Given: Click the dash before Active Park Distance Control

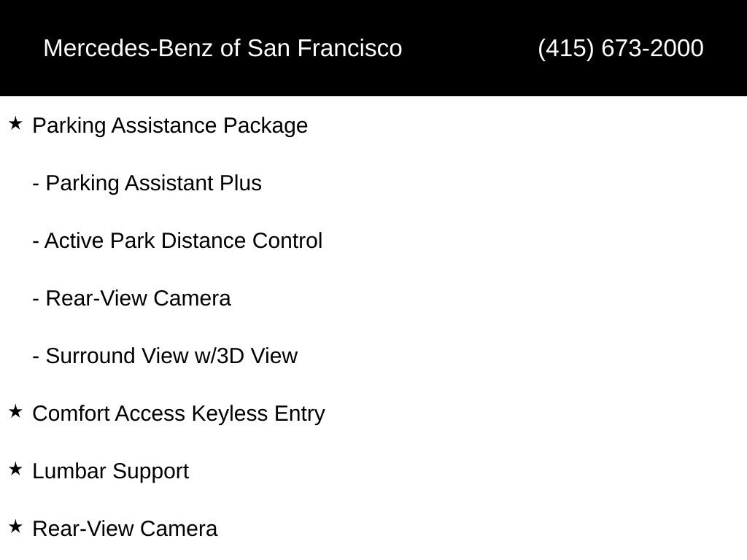Looking at the screenshot, I should click(36, 242).
